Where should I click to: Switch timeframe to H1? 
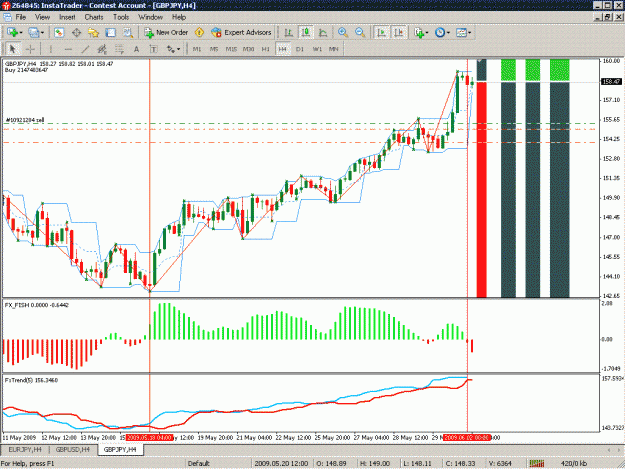[x=265, y=49]
